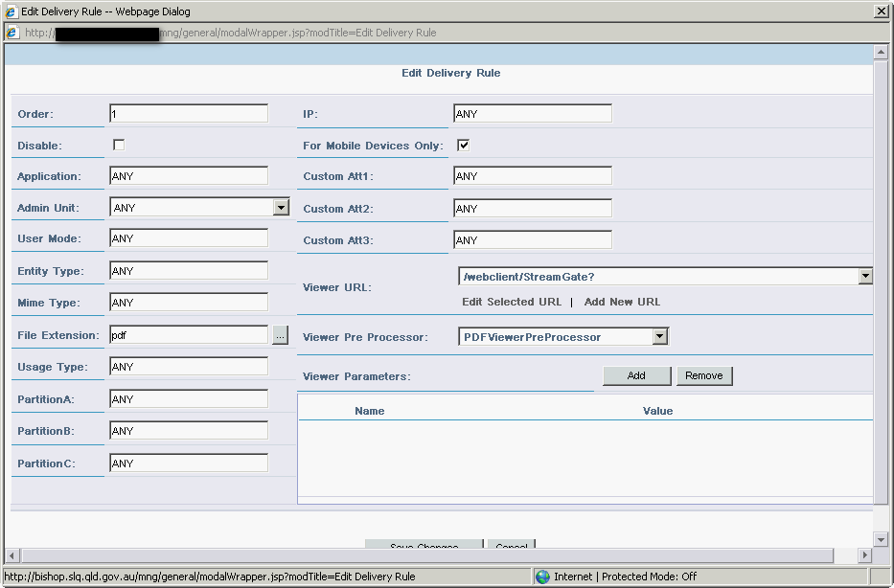
Task: Click the Internet zone globe icon
Action: coord(543,577)
